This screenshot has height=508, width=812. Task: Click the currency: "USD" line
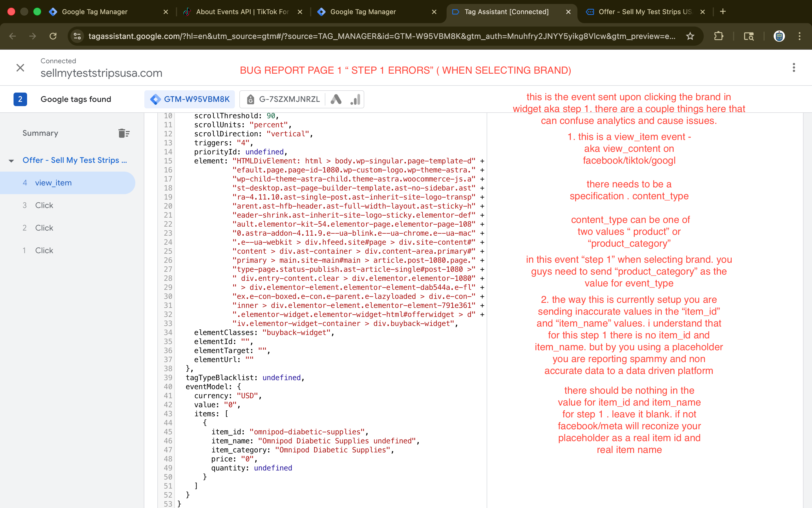(228, 396)
